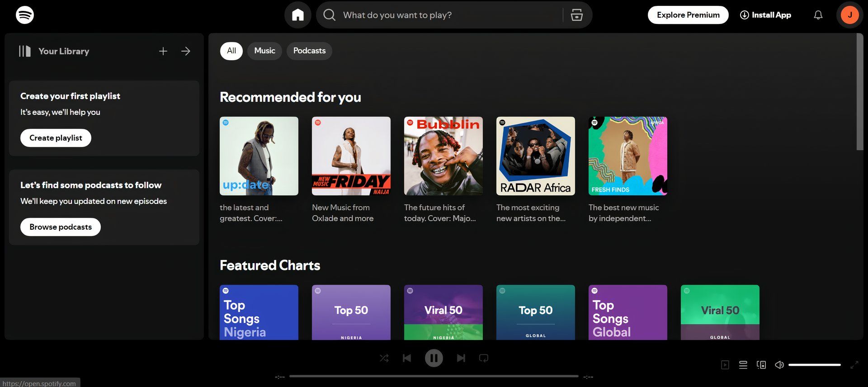
Task: Open RADAR Africa playlist cover
Action: point(536,156)
